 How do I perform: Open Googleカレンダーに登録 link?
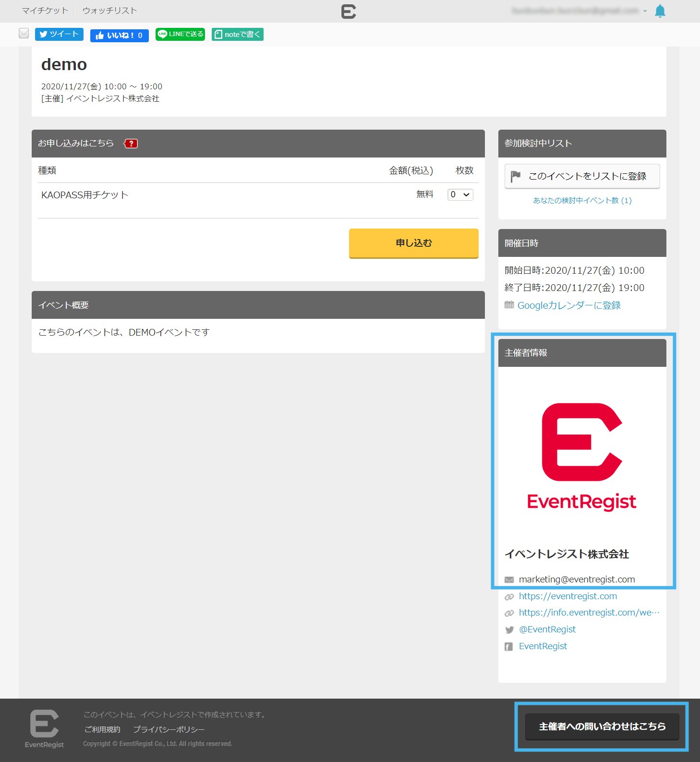pyautogui.click(x=569, y=305)
